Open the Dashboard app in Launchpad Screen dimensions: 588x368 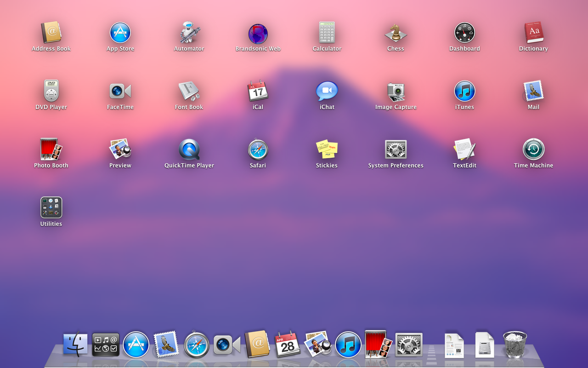[464, 33]
